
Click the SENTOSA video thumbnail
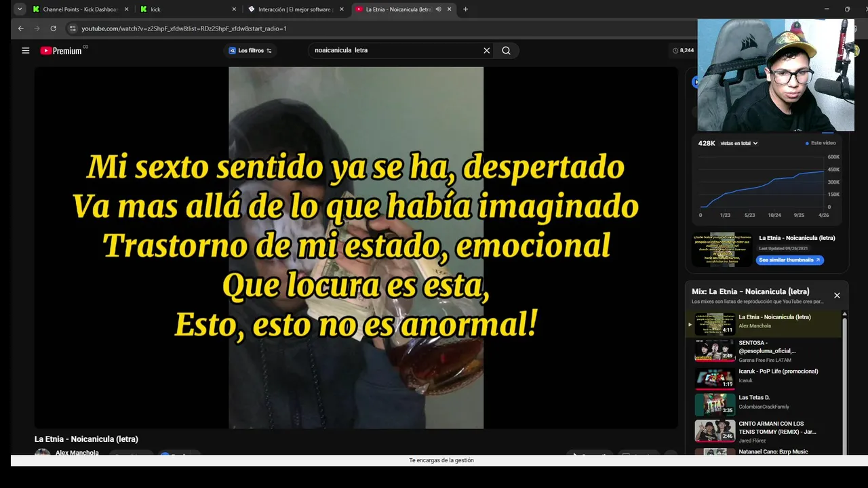[715, 351]
